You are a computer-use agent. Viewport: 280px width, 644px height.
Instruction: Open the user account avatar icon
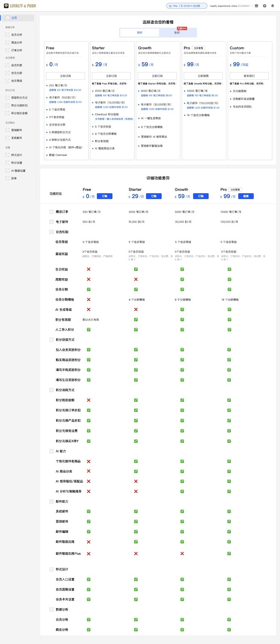272,6
